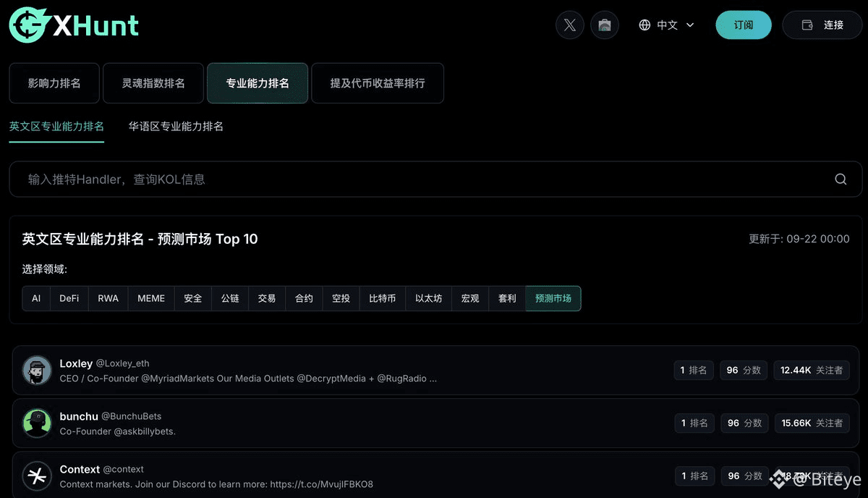This screenshot has width=868, height=498.
Task: Click Loxley's CEO / Co-Founder bio text
Action: pyautogui.click(x=248, y=379)
